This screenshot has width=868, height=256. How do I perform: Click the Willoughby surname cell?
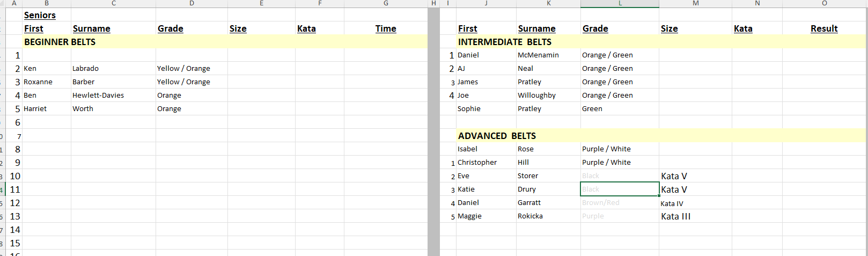[548, 96]
